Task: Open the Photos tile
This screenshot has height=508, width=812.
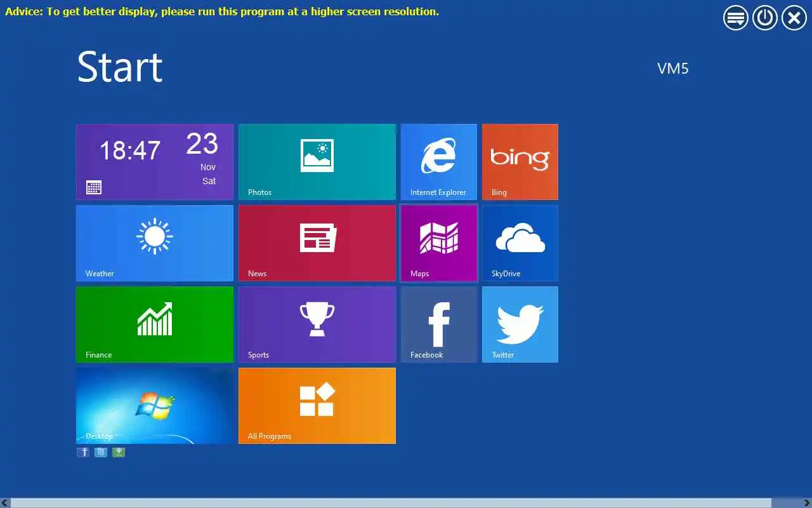Action: 317,162
